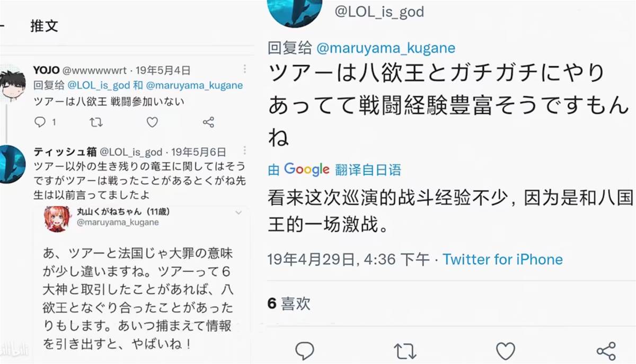Share the main tweet on right
This screenshot has width=636, height=364.
click(606, 350)
